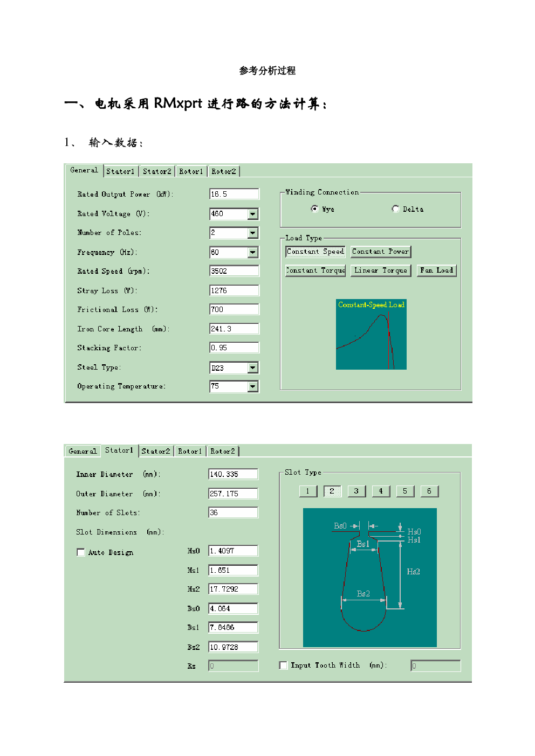Enable the Auto Design checkbox
The image size is (535, 756).
(x=81, y=552)
